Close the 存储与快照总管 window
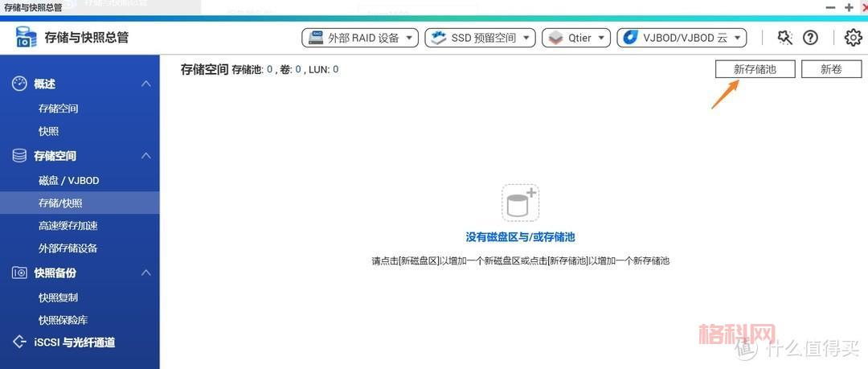Viewport: 868px width, 369px height. (x=864, y=7)
